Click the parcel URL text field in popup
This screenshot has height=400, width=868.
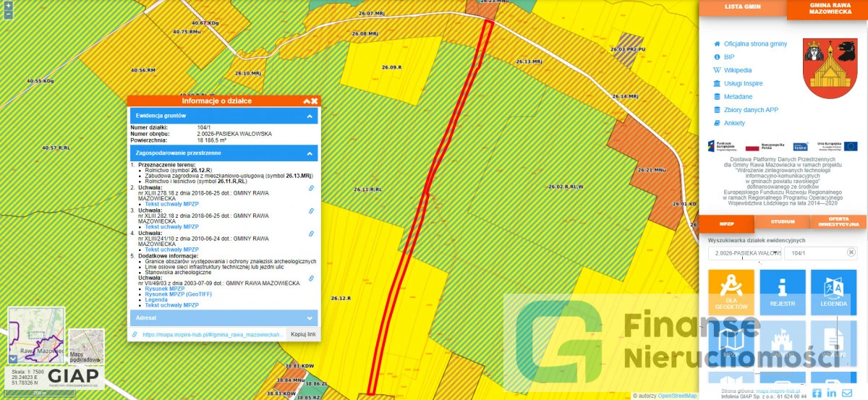tap(213, 335)
